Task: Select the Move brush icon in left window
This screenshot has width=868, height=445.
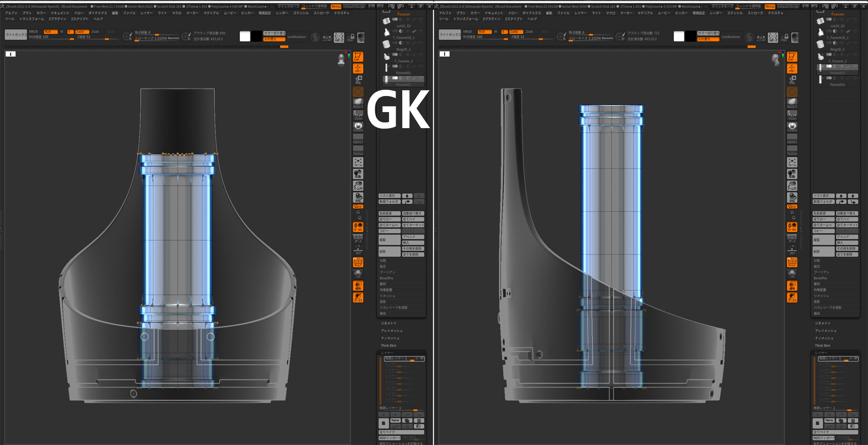Action: coord(358,103)
